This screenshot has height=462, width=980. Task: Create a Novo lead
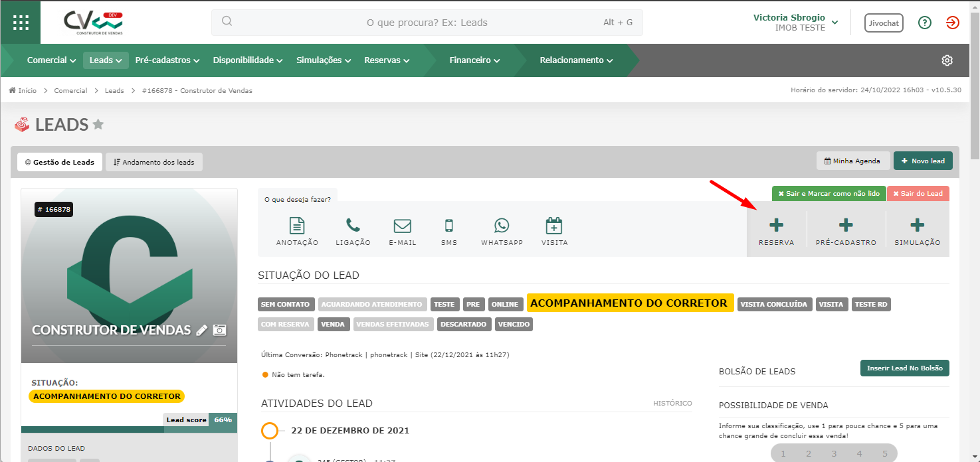[923, 161]
